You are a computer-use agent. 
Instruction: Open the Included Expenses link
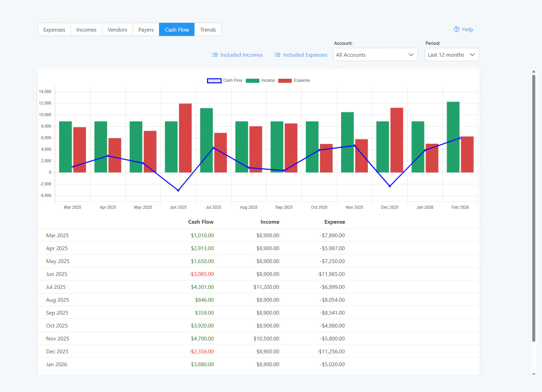[x=305, y=55]
